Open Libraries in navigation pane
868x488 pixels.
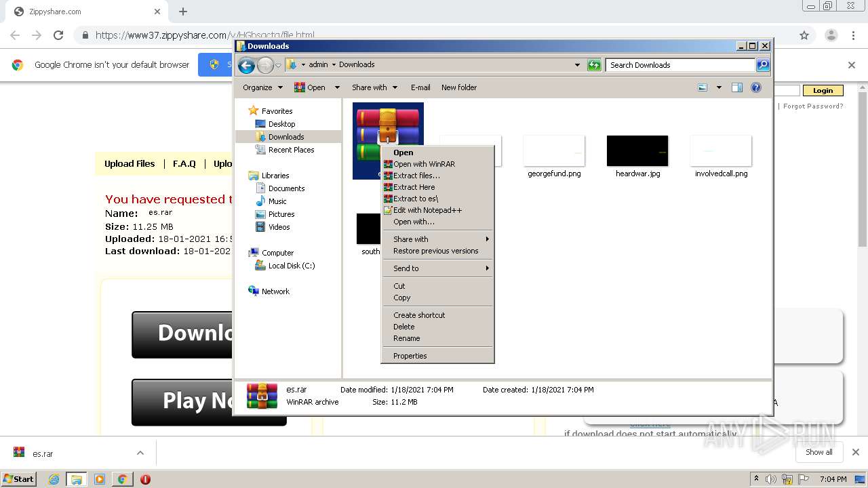pos(275,176)
